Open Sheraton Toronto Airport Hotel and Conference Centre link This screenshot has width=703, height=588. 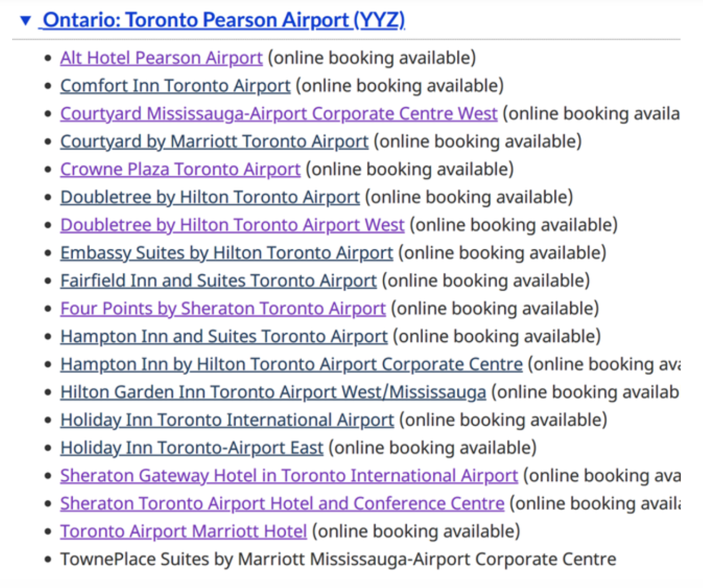click(x=282, y=504)
